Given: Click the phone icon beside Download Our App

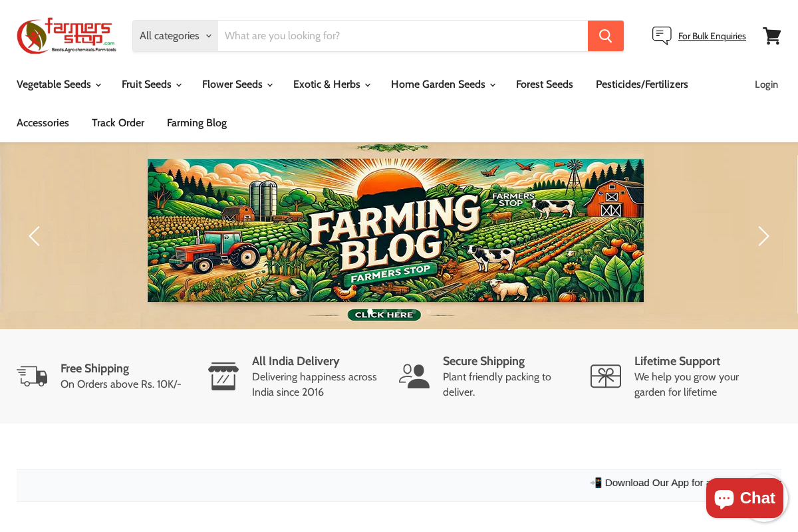Looking at the screenshot, I should 597,482.
